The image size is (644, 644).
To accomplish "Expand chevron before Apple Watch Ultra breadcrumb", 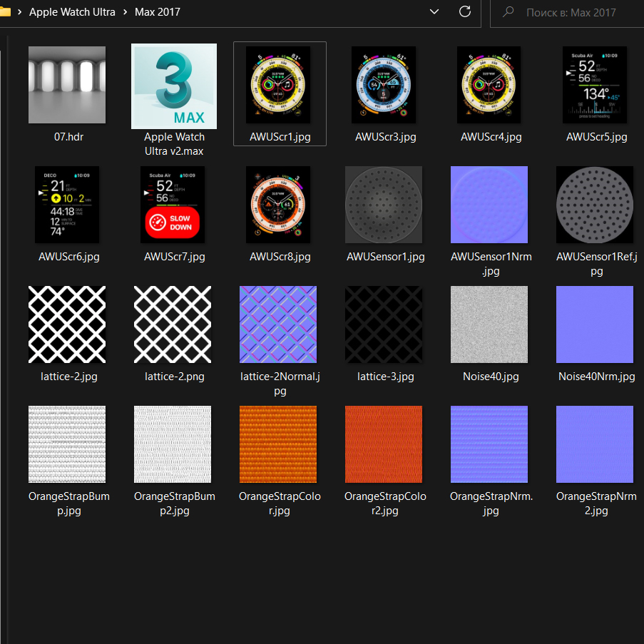I will pyautogui.click(x=19, y=12).
